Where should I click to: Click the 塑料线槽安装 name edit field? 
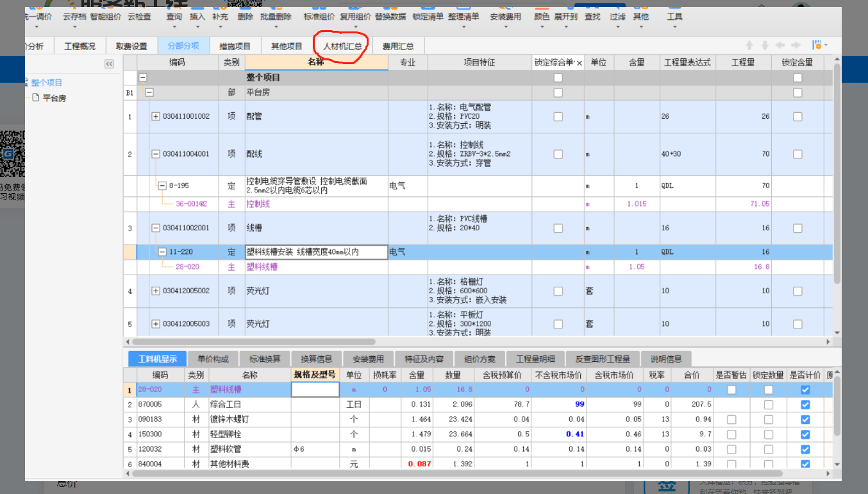pyautogui.click(x=317, y=252)
